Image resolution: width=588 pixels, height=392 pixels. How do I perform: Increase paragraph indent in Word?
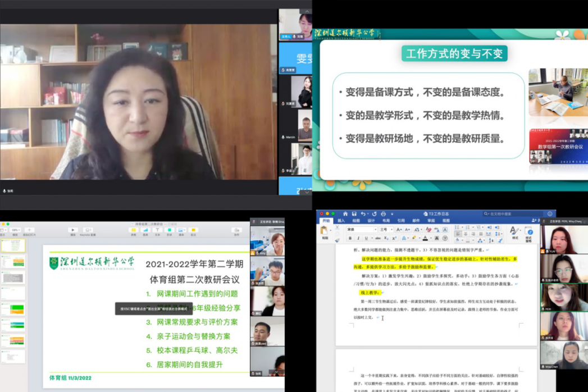tap(497, 227)
